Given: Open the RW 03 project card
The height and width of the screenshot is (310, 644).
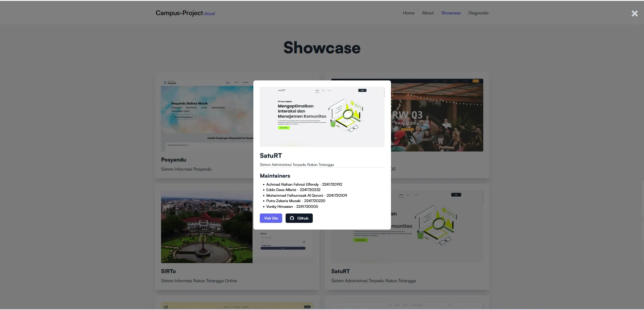Looking at the screenshot, I should tap(436, 115).
